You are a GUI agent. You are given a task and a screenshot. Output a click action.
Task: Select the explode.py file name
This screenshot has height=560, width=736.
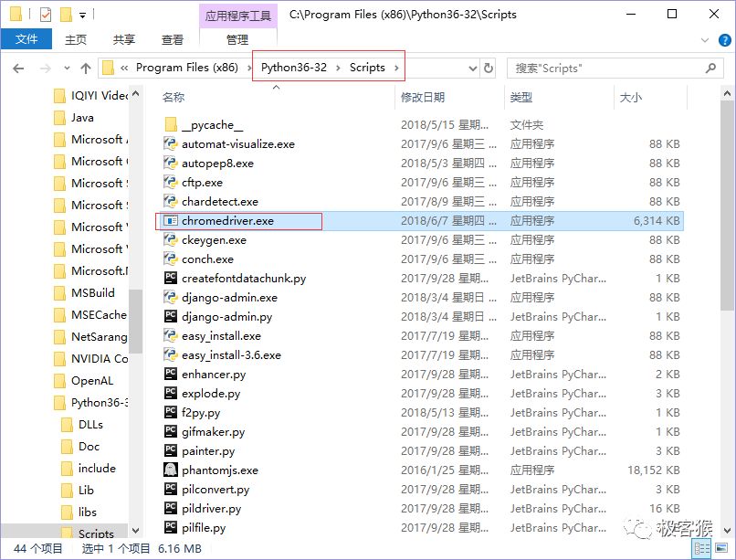211,394
